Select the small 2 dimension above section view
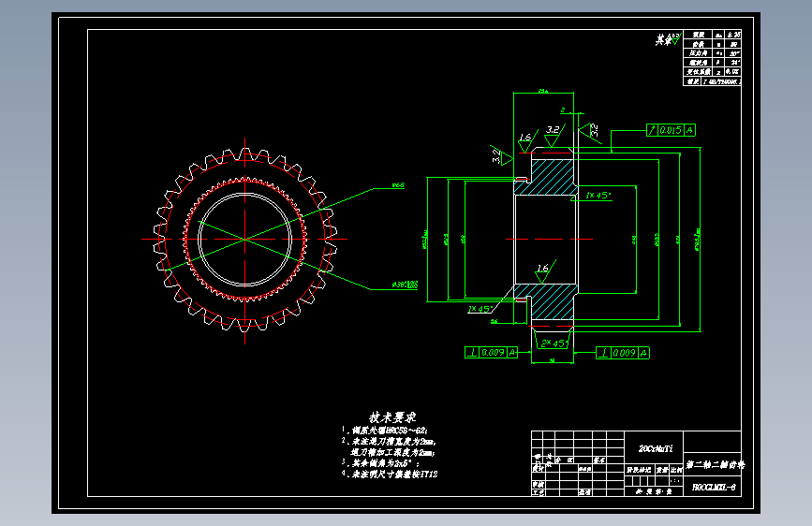This screenshot has width=812, height=526. click(563, 110)
